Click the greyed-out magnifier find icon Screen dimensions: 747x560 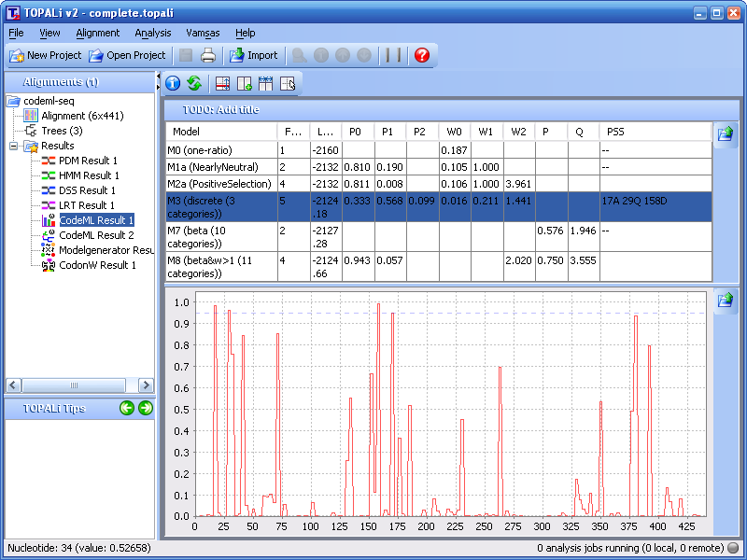(299, 55)
